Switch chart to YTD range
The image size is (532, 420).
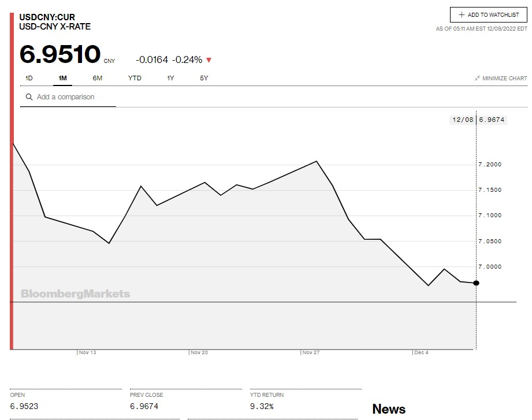click(135, 78)
